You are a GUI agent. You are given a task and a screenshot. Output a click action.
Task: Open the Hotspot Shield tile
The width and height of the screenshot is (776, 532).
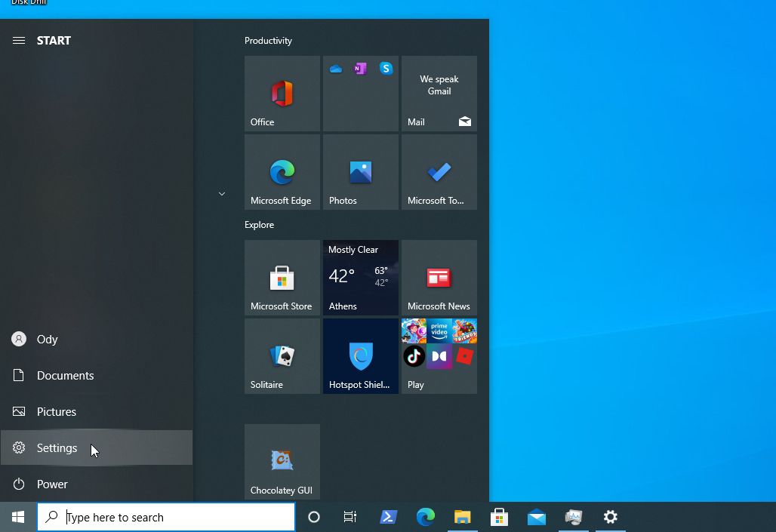[361, 356]
